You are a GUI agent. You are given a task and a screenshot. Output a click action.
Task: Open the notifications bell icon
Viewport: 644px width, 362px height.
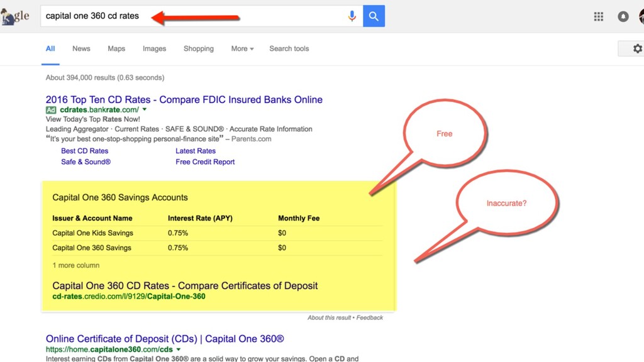pos(623,16)
